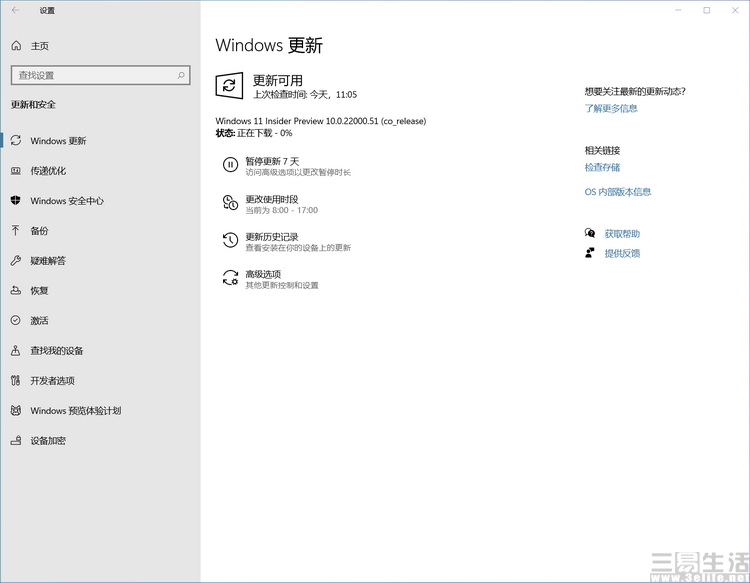Click the 想要关注最新的更新动态? text

tap(635, 91)
